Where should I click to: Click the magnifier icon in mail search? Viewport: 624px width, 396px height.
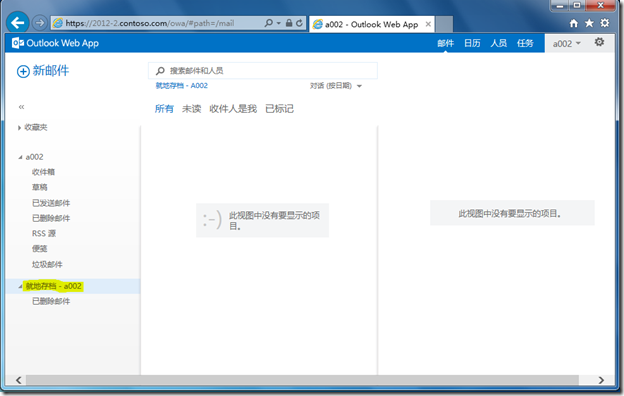(160, 71)
